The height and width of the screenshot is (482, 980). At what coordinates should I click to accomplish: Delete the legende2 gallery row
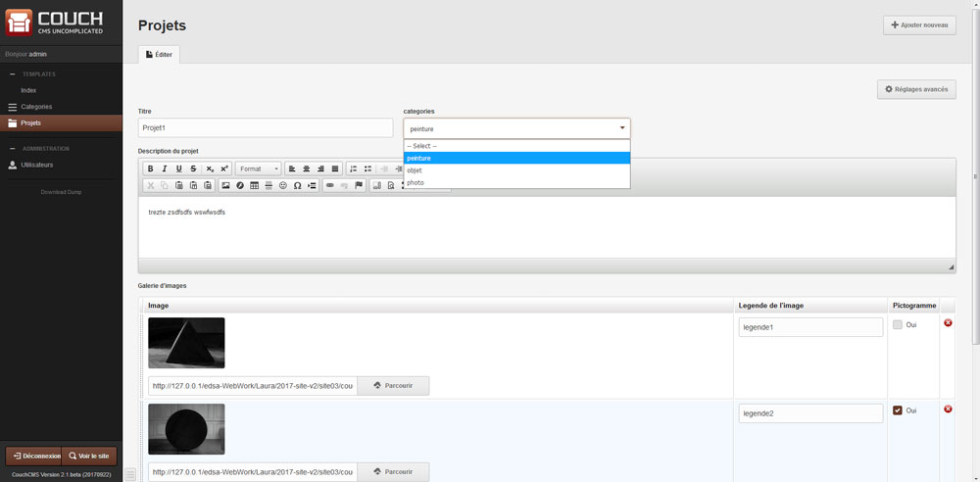pyautogui.click(x=948, y=409)
